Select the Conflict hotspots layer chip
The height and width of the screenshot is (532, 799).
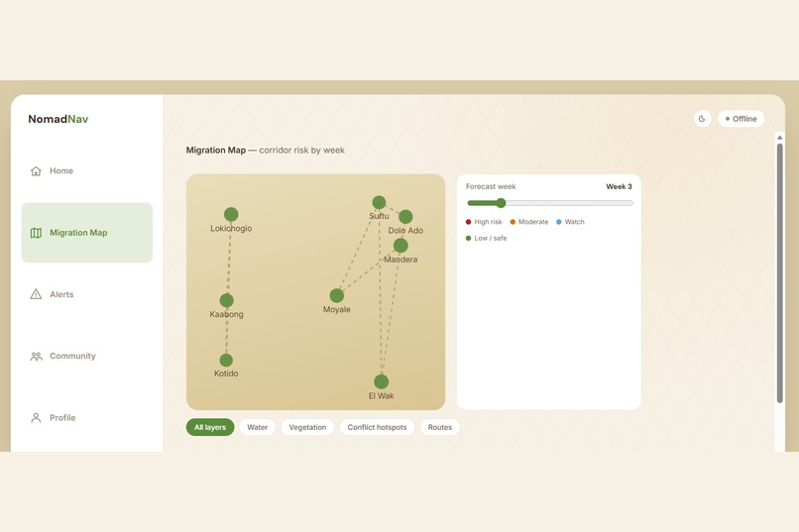[377, 427]
